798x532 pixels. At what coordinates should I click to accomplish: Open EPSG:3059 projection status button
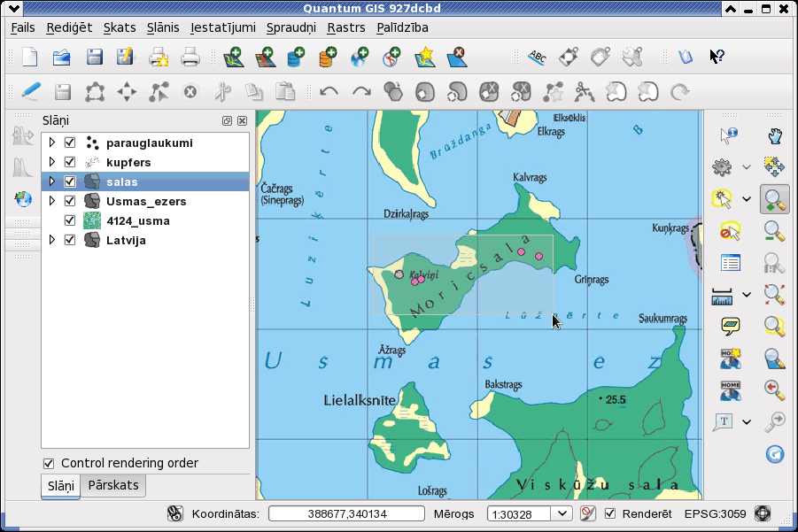click(x=763, y=513)
